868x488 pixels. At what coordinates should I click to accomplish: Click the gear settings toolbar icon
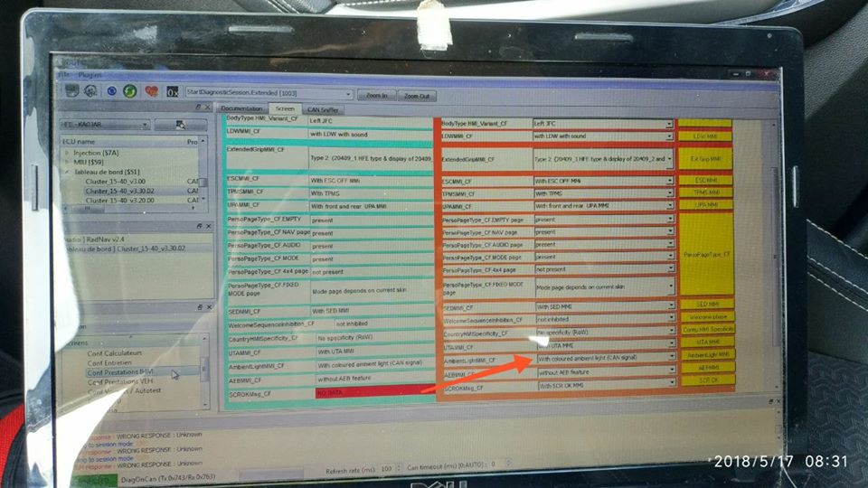coord(90,90)
